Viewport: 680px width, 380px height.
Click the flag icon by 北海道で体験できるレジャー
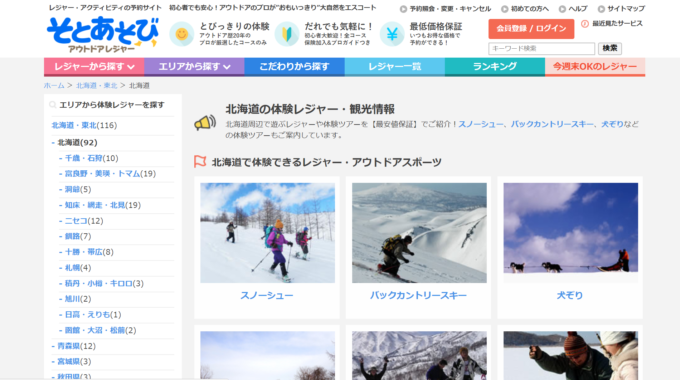coord(200,162)
